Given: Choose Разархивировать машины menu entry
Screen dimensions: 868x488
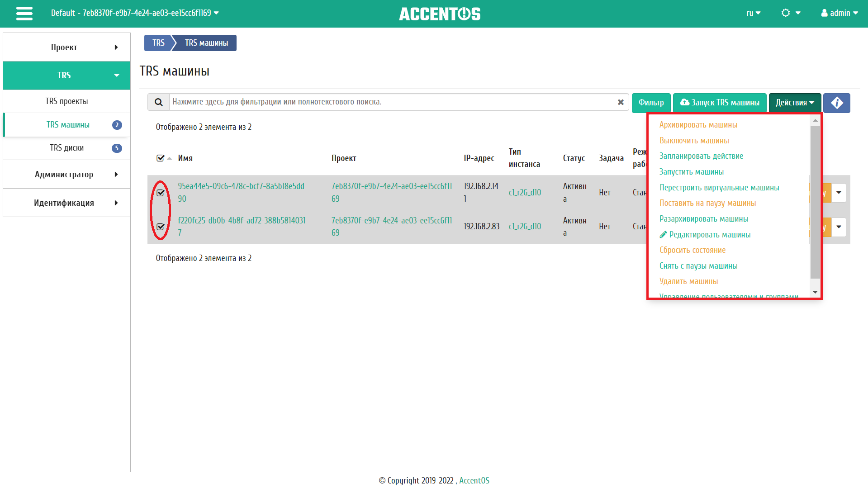Looking at the screenshot, I should point(704,219).
